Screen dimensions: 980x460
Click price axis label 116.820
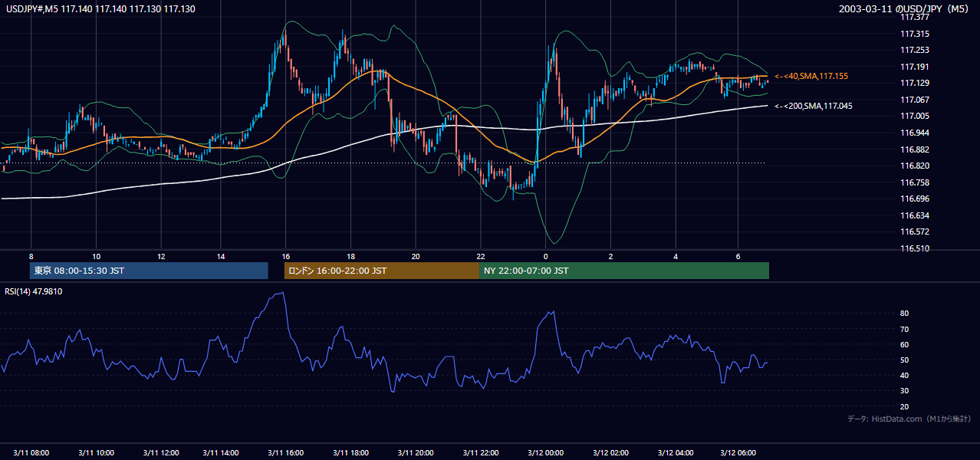[915, 166]
